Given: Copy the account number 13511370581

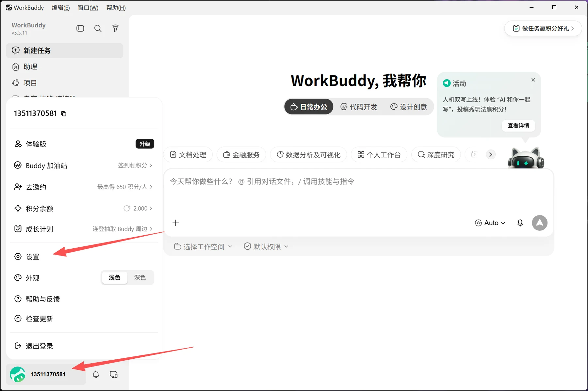Looking at the screenshot, I should pyautogui.click(x=64, y=114).
